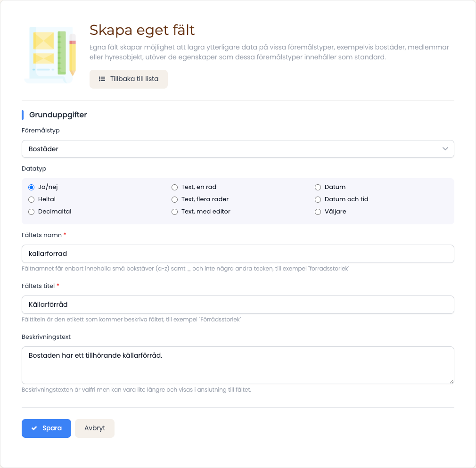The height and width of the screenshot is (468, 476).
Task: Click the document and pencil illustration
Action: tap(50, 55)
